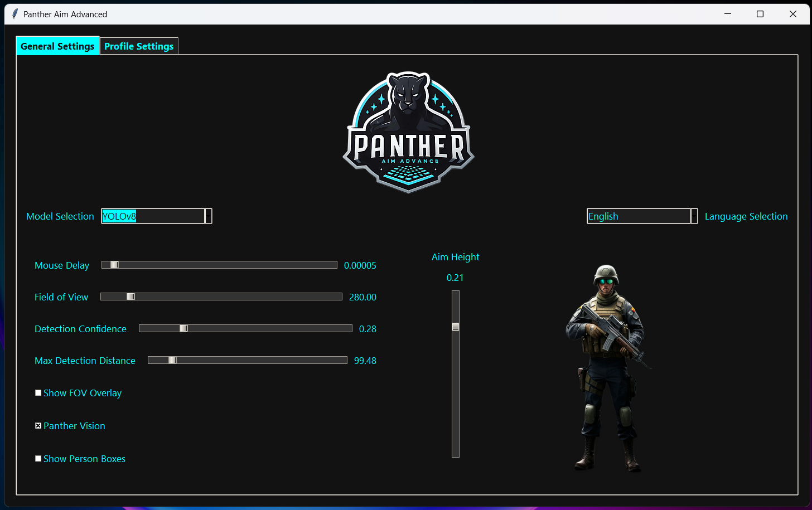Maximize the Panther Aim Advanced window
Screen dimensions: 812x510
[760, 14]
